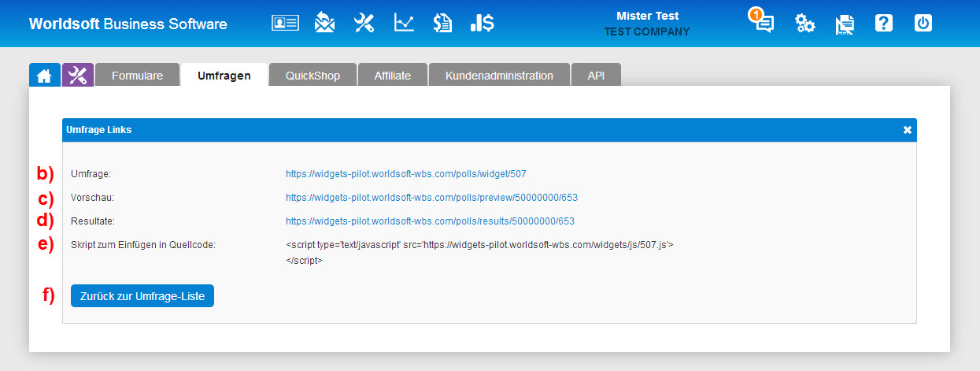The height and width of the screenshot is (371, 980).
Task: Open the settings gears icon
Action: click(x=804, y=23)
